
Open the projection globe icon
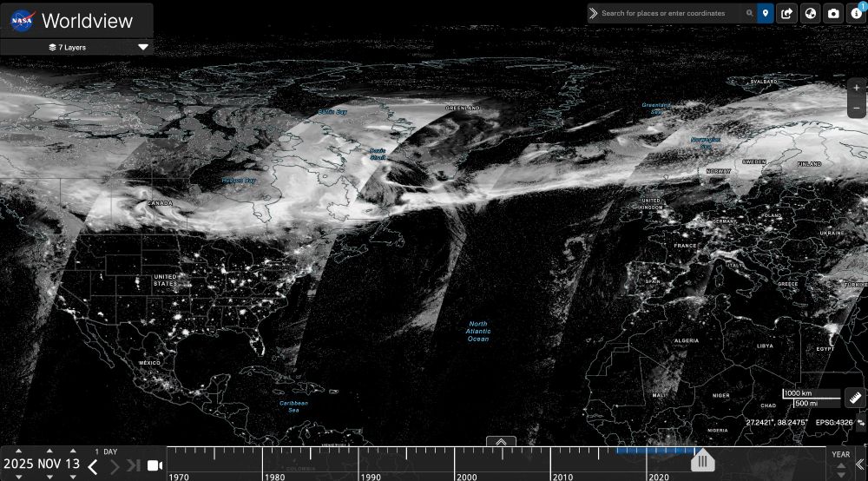click(x=811, y=13)
